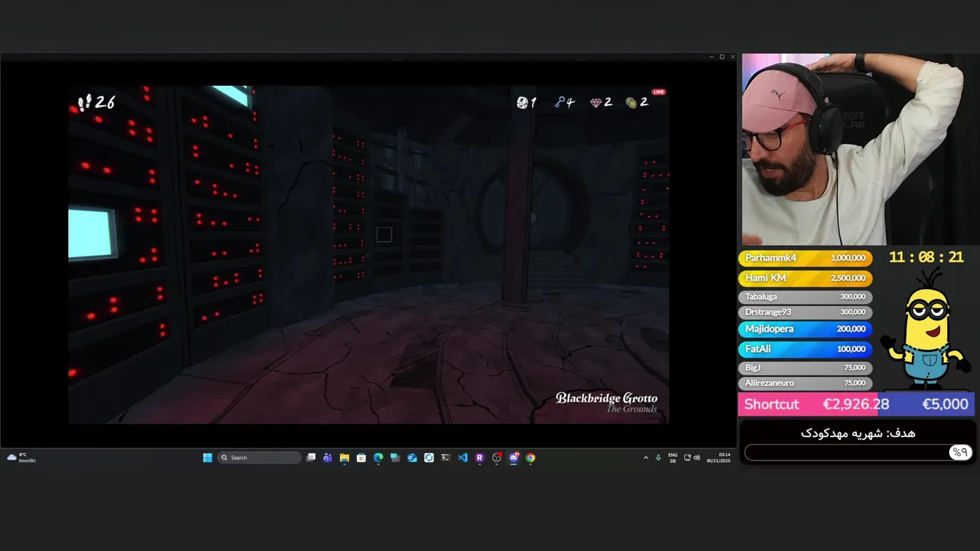Open OBS Studio from the taskbar
Screen dimensions: 980x551
[x=497, y=458]
